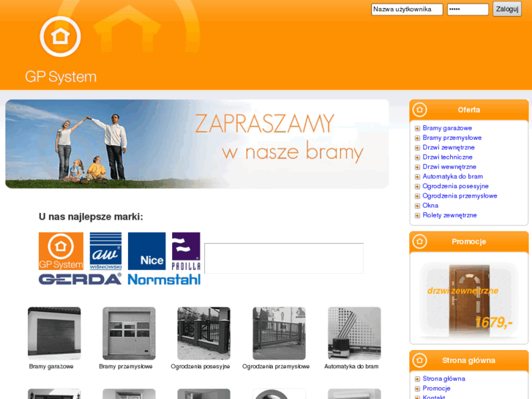Open the Bramy garażowe thumbnail image
Screen dimensions: 532x399
click(54, 333)
